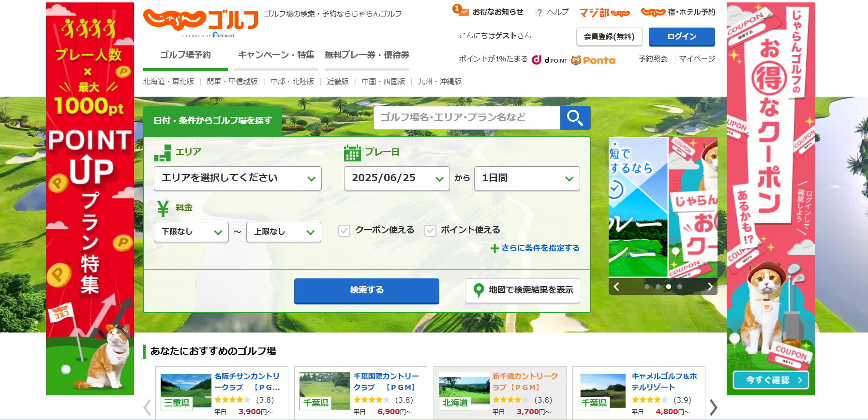Screen dimensions: 868x420
Task: Open 関東・甲信越版 region link
Action: pyautogui.click(x=232, y=82)
